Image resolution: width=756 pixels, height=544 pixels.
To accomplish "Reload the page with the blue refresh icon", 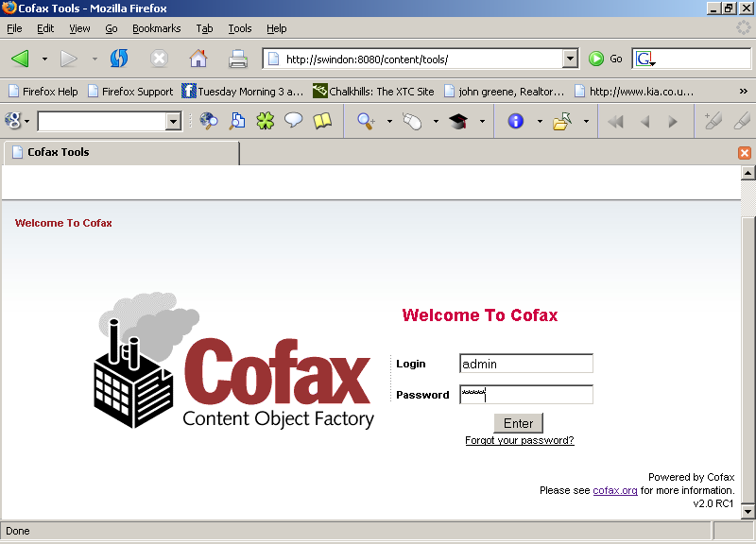I will tap(119, 59).
